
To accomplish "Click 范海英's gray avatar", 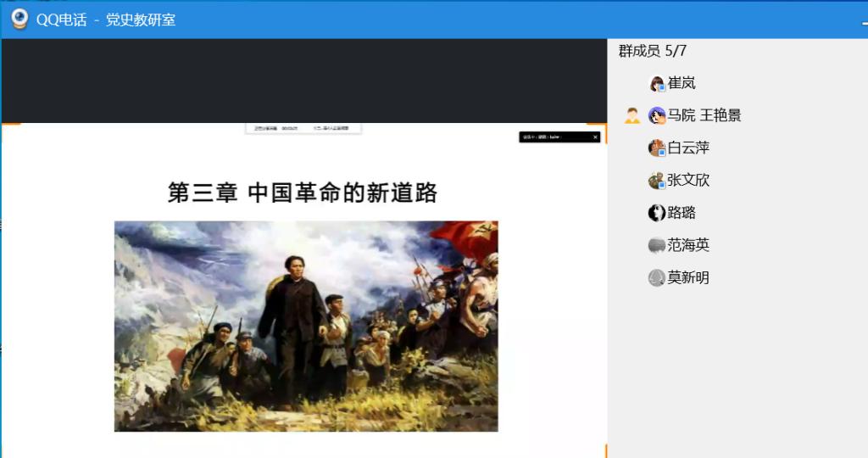I will point(657,245).
